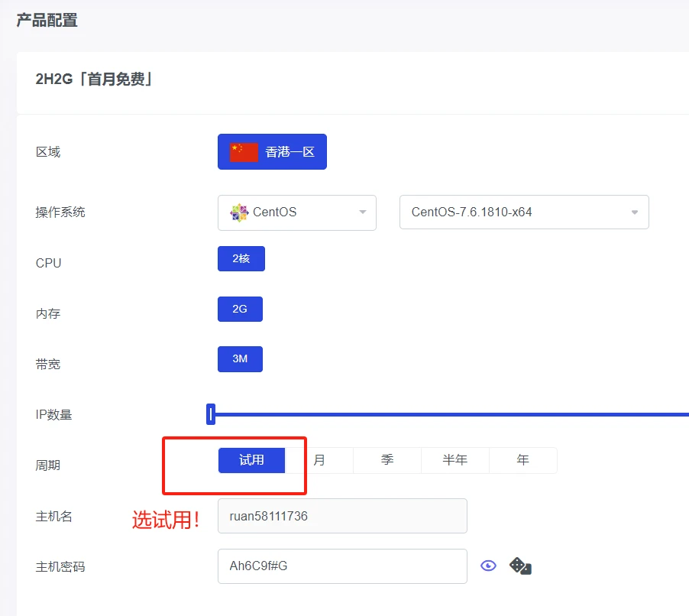Click the eye icon to show password
The width and height of the screenshot is (689, 616).
(488, 566)
